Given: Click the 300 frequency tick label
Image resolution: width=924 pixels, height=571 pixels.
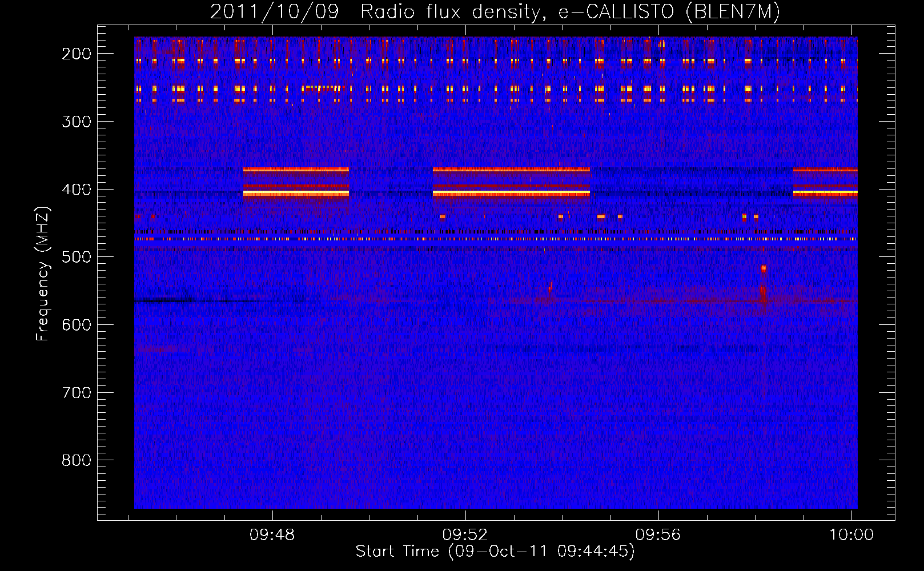Looking at the screenshot, I should pyautogui.click(x=77, y=122).
